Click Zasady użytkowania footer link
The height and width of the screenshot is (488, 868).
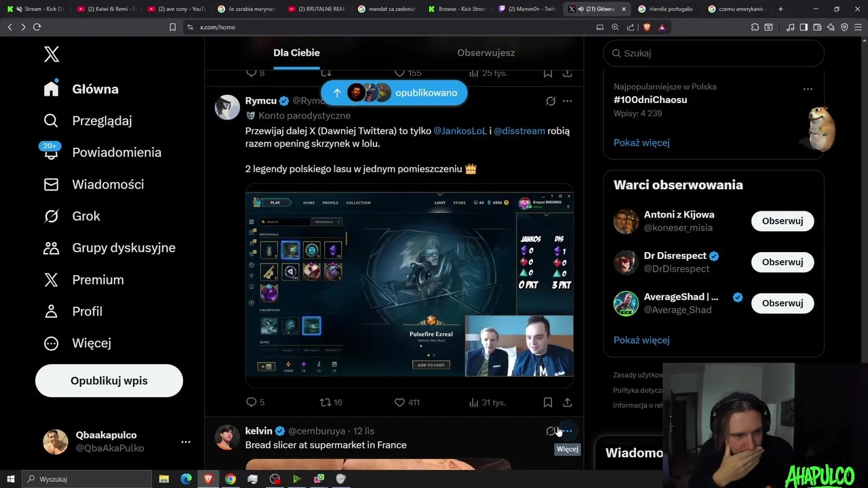tap(638, 375)
